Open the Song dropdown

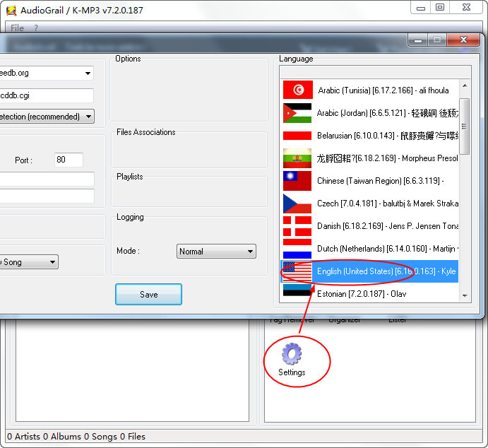click(29, 262)
